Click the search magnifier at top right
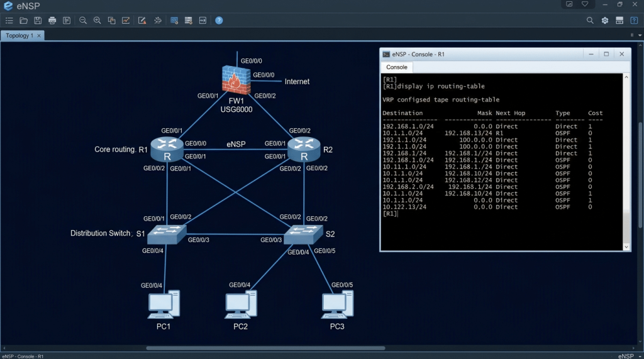644x359 pixels. (x=590, y=20)
